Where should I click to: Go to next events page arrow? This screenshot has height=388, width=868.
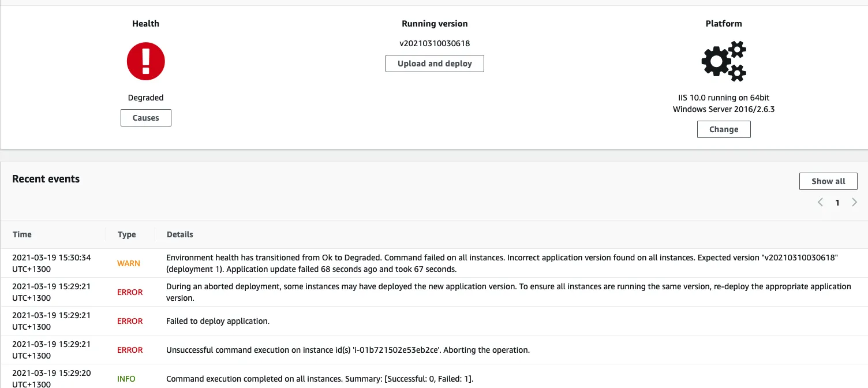pyautogui.click(x=855, y=202)
